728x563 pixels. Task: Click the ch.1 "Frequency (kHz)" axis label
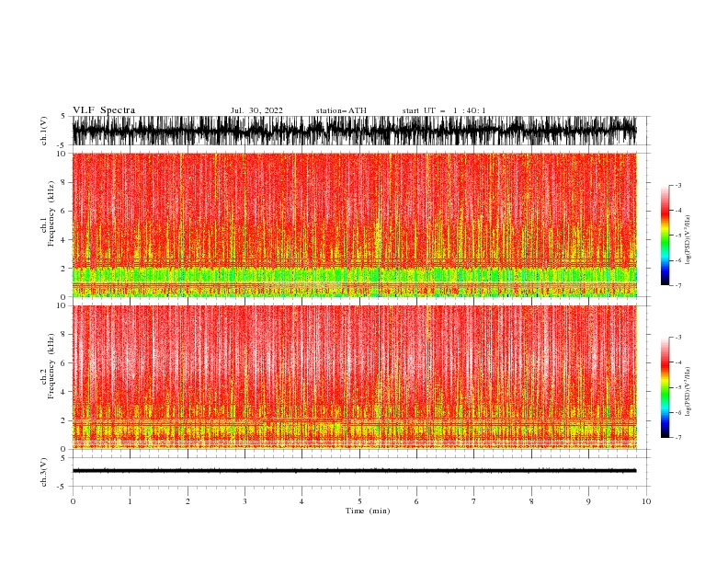tap(51, 213)
